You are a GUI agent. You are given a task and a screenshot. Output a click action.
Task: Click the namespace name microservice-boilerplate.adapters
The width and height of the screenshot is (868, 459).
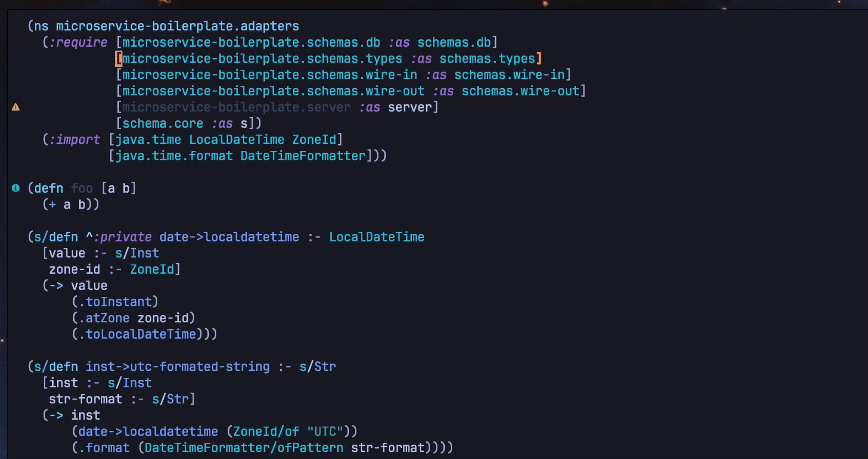click(177, 26)
